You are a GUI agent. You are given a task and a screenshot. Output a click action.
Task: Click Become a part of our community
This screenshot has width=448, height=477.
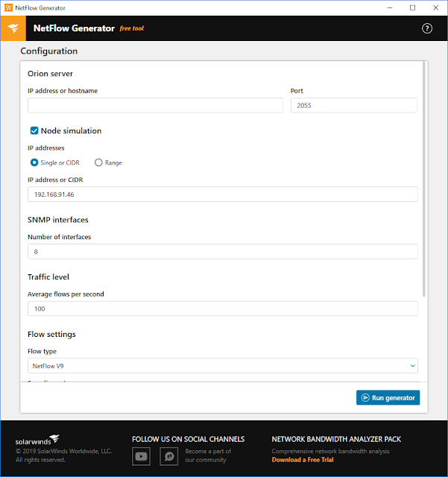(208, 455)
